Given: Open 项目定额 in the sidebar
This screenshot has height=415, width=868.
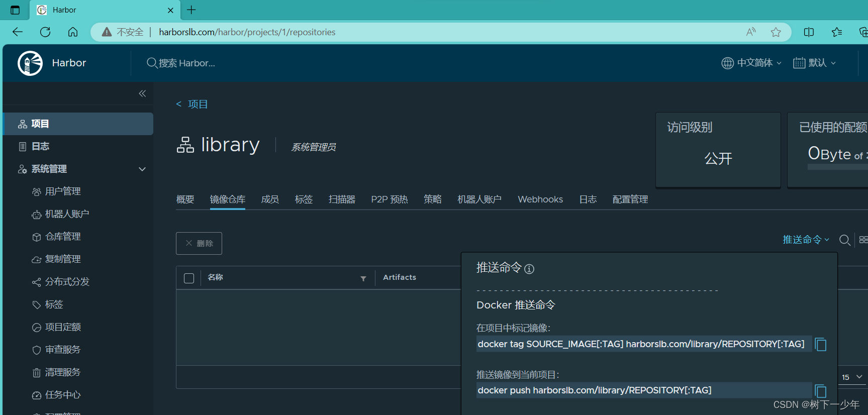Looking at the screenshot, I should click(63, 327).
